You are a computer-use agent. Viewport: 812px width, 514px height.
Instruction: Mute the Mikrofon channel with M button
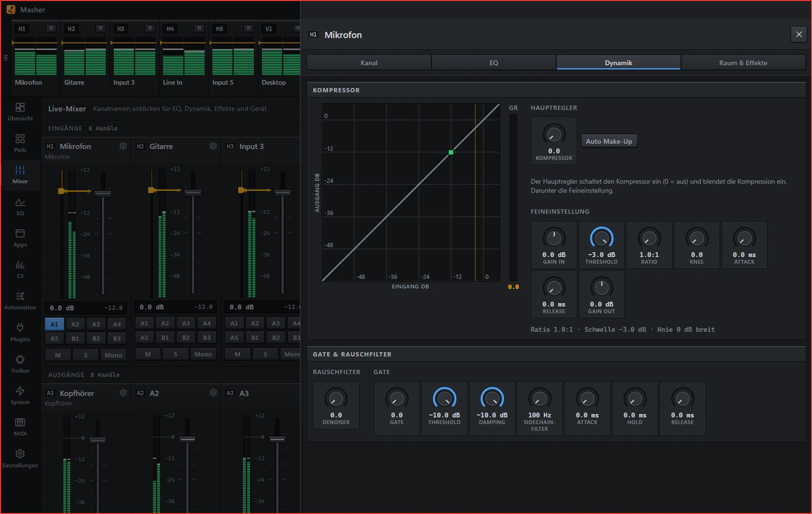tap(58, 355)
